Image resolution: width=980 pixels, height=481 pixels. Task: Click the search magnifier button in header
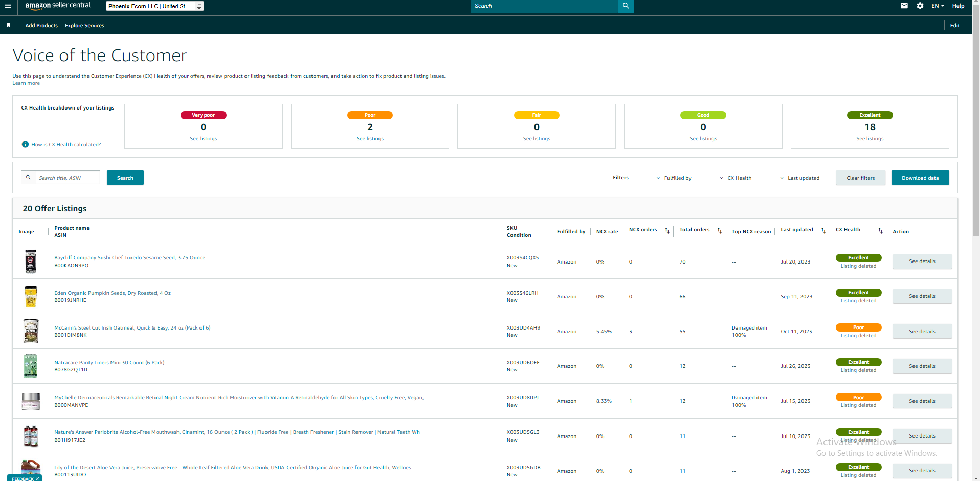(x=626, y=6)
